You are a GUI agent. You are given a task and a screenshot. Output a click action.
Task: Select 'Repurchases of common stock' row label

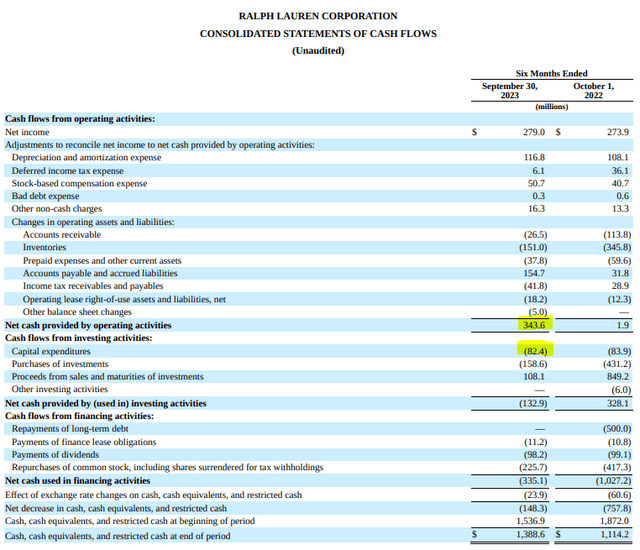point(167,468)
